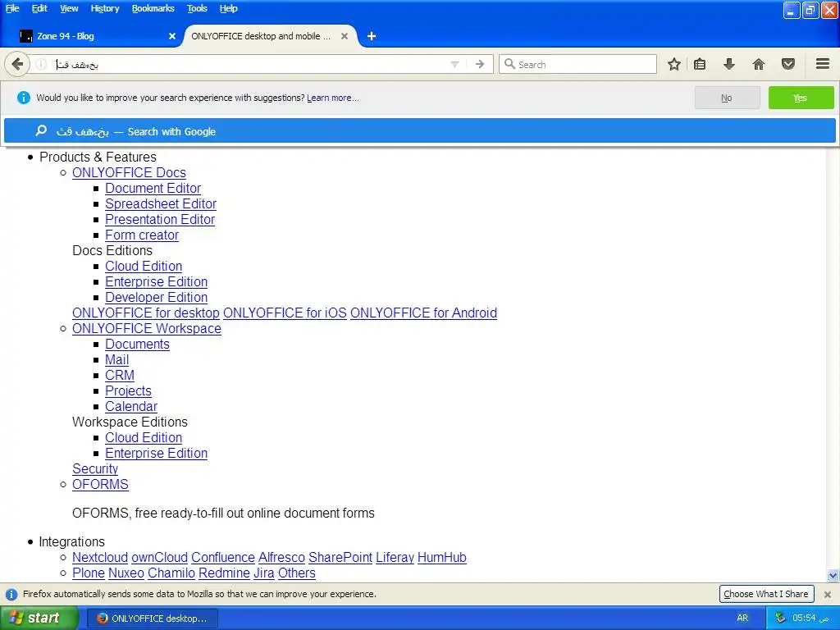Open the Confluence integration link
Image resolution: width=840 pixels, height=630 pixels.
[x=223, y=558]
